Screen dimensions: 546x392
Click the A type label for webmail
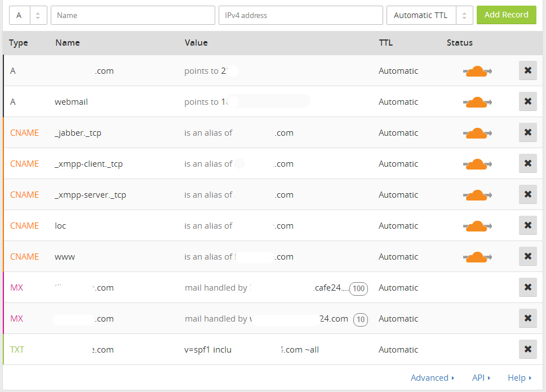click(13, 101)
